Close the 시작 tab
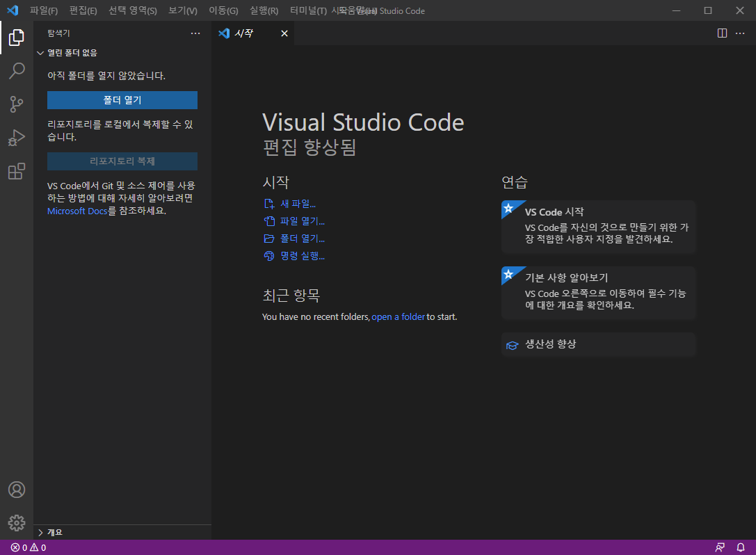Image resolution: width=756 pixels, height=555 pixels. pos(284,33)
